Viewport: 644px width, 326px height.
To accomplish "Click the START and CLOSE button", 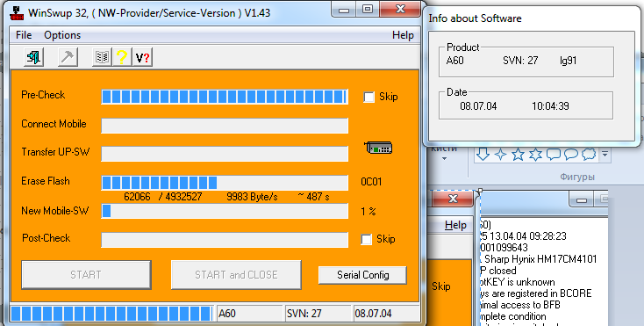I will coord(236,275).
